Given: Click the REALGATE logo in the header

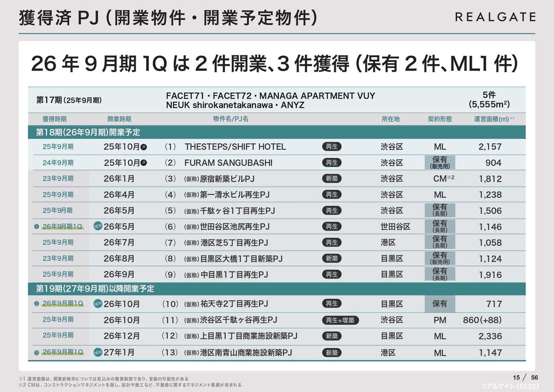Looking at the screenshot, I should [495, 17].
